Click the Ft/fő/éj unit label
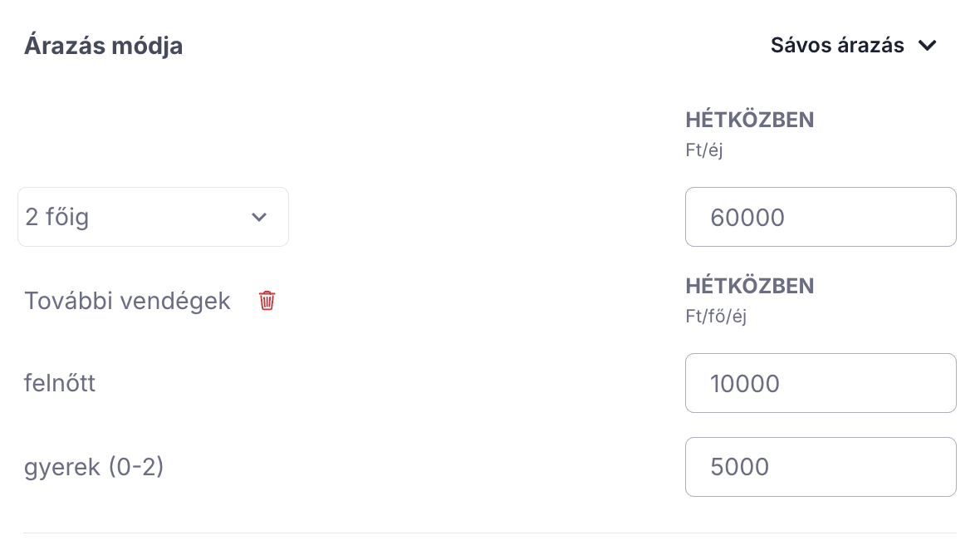Screen dimensions: 980x555 pos(716,317)
